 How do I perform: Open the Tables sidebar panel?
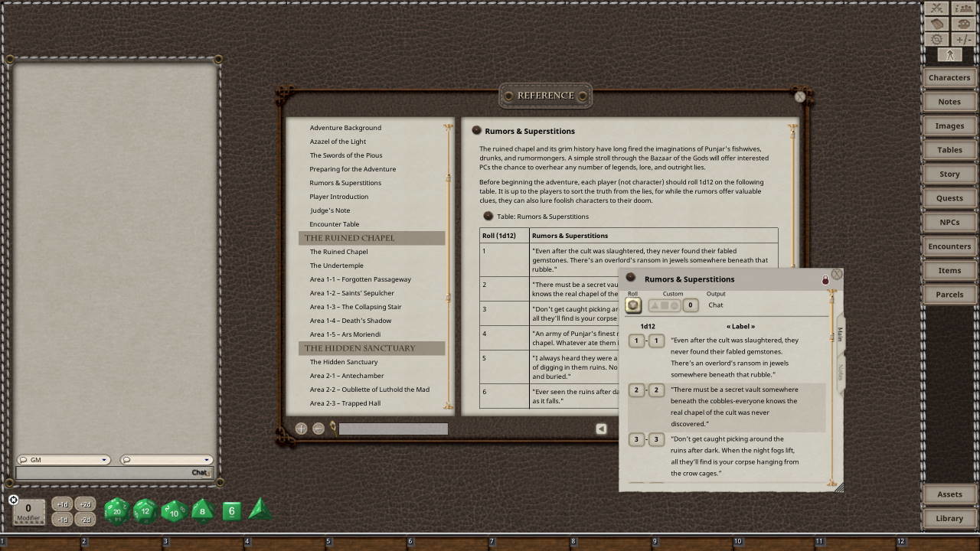click(949, 149)
